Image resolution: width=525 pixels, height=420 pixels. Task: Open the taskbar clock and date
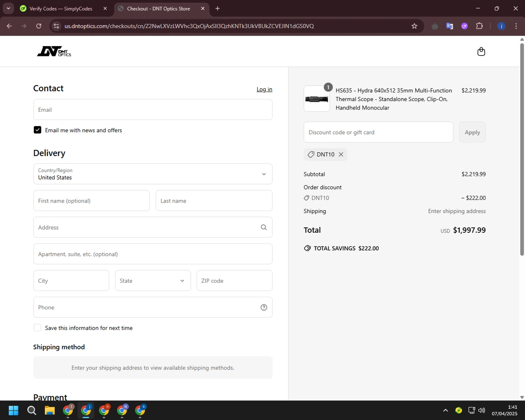point(504,410)
